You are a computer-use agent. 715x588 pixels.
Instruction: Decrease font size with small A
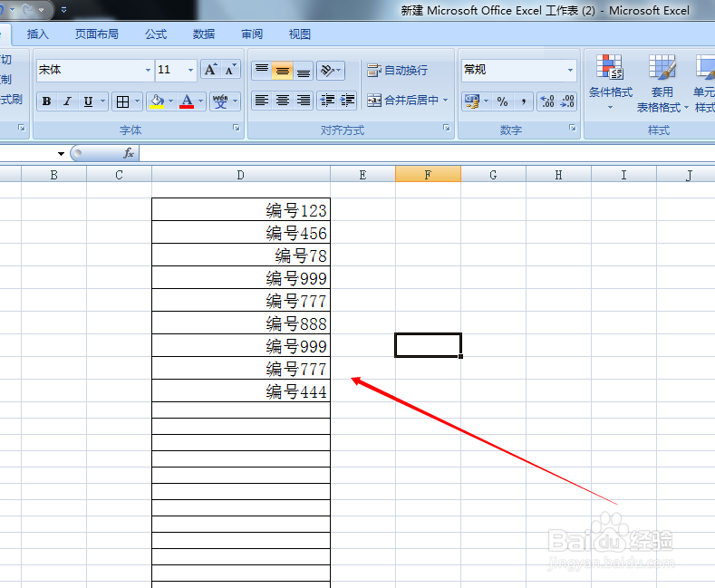click(x=230, y=70)
